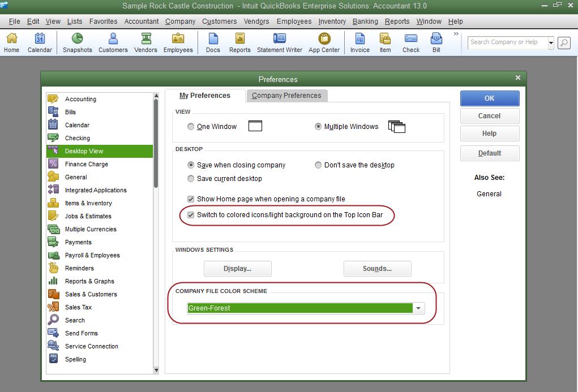Open Payroll & Employees preferences
This screenshot has height=392, width=578.
tap(100, 255)
